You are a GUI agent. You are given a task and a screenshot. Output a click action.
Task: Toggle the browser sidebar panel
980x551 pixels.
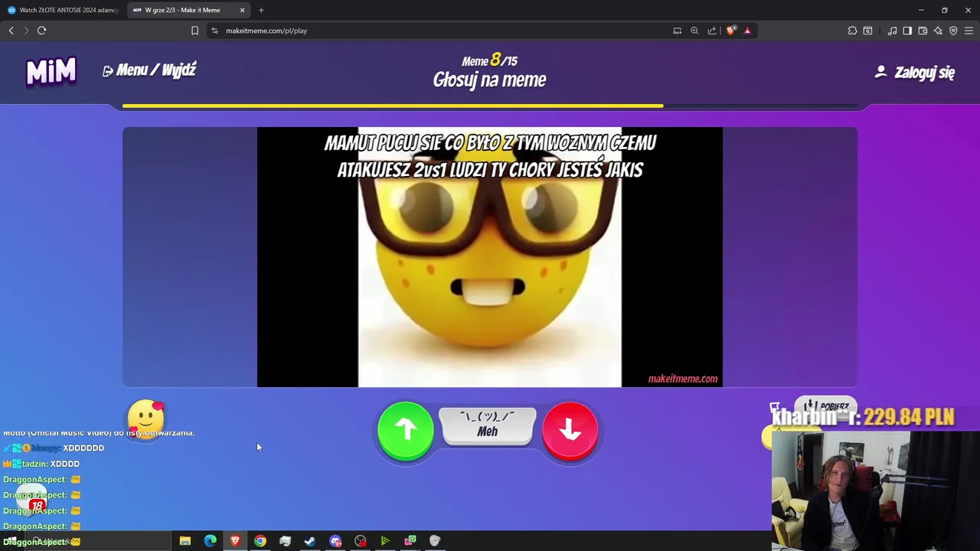coord(907,31)
